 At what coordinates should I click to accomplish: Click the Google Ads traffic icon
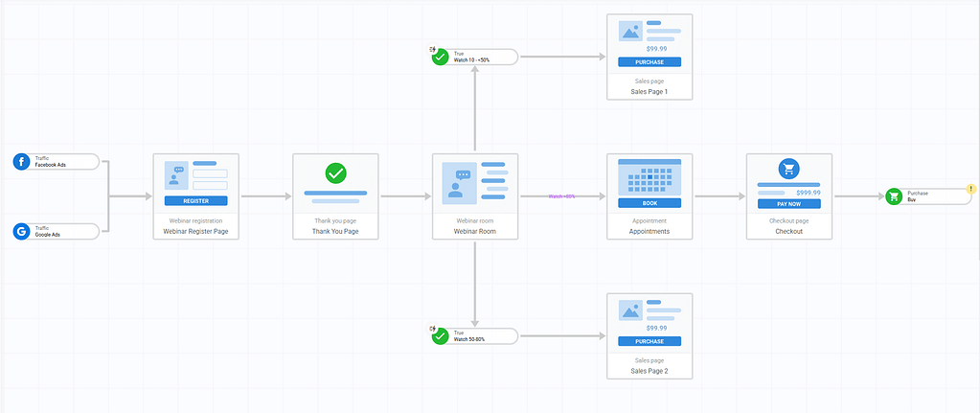tap(21, 232)
